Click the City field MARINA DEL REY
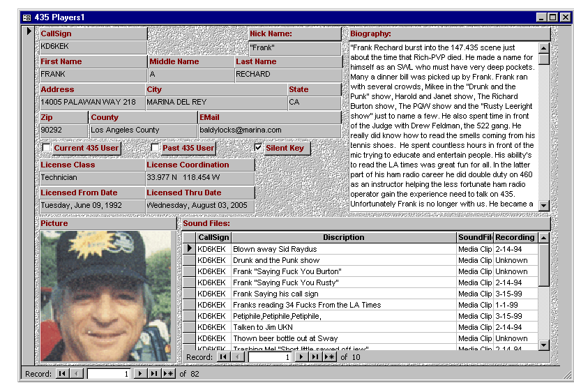Viewport: 574px width, 392px height. 216,103
